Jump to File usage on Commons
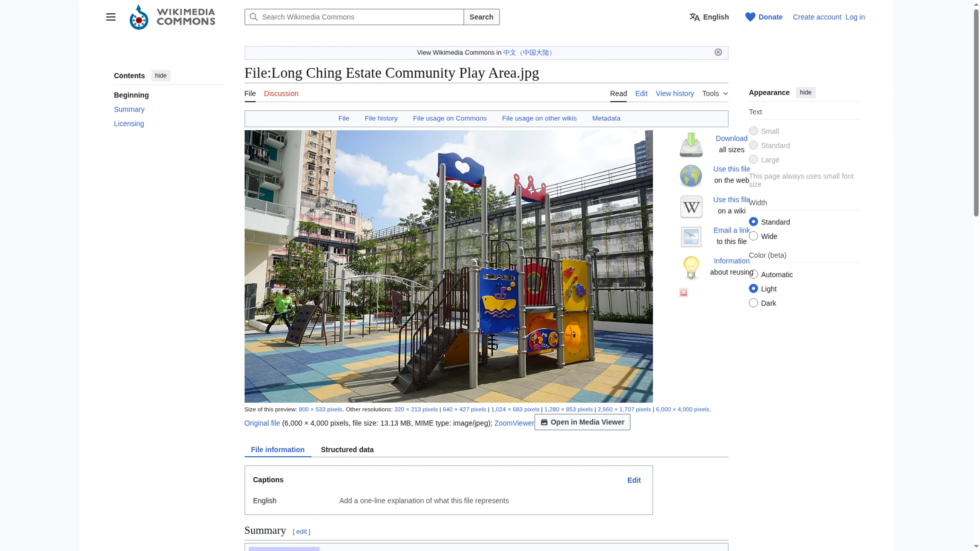Image resolution: width=980 pixels, height=551 pixels. [x=450, y=118]
